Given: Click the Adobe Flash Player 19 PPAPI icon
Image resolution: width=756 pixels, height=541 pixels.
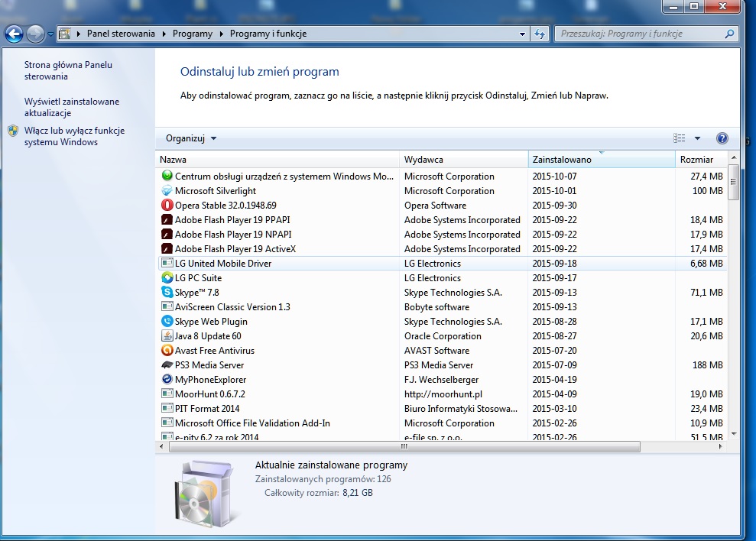Looking at the screenshot, I should (x=167, y=220).
